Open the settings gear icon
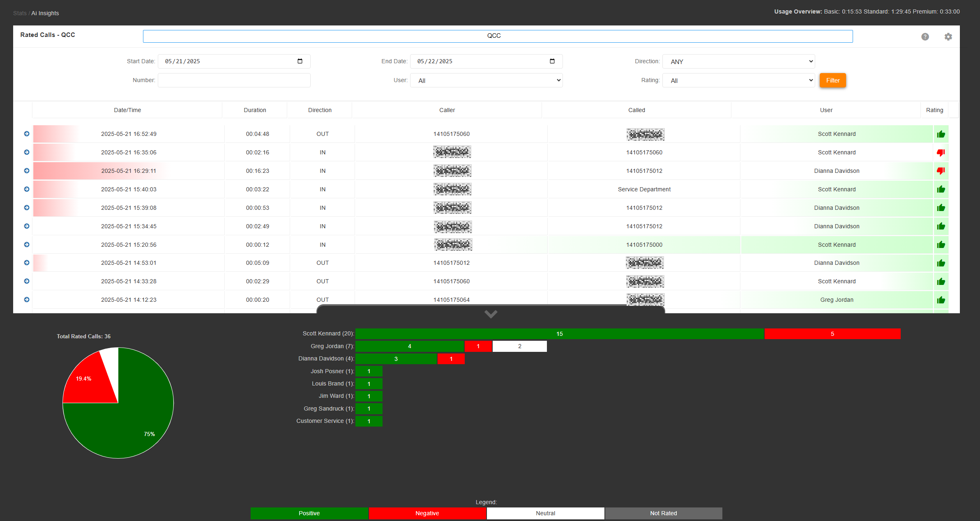This screenshot has height=521, width=980. (948, 37)
